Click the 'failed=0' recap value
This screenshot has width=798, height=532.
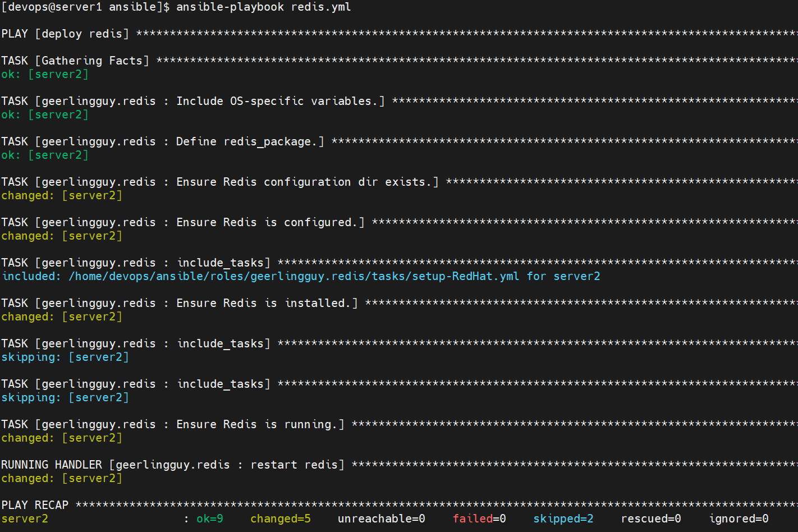click(479, 519)
